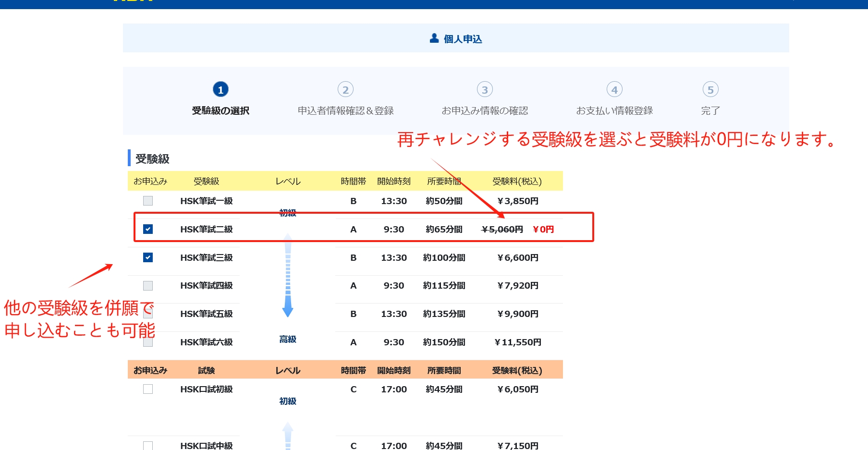Click step label お支払い情報登録
Image resolution: width=868 pixels, height=450 pixels.
pyautogui.click(x=614, y=110)
